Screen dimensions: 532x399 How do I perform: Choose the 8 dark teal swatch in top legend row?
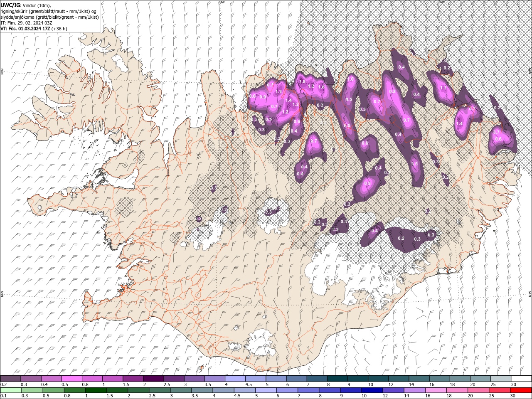337,379
